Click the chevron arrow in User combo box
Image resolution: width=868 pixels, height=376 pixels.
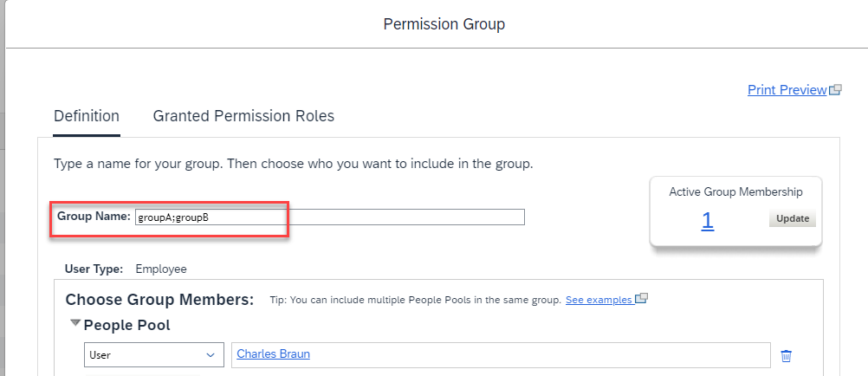point(211,355)
